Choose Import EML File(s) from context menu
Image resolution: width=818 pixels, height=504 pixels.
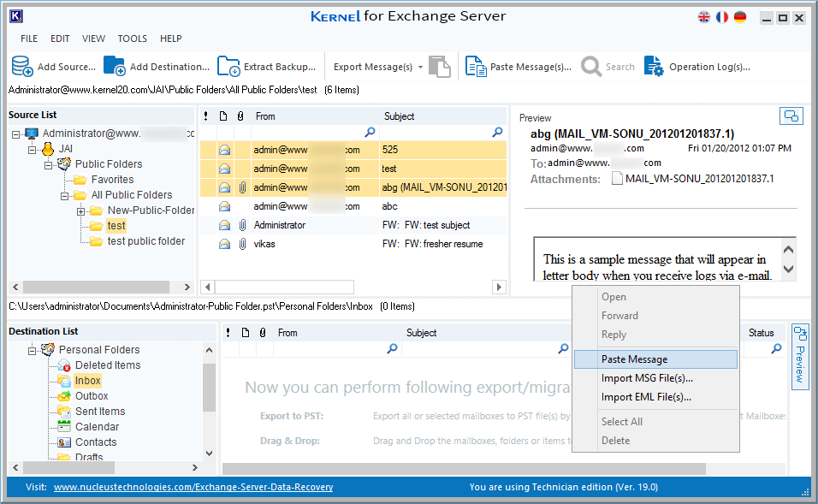[655, 397]
